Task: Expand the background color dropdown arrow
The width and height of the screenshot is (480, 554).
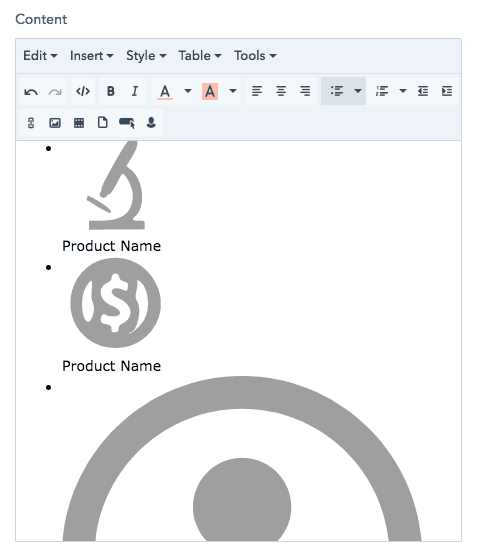Action: click(233, 91)
